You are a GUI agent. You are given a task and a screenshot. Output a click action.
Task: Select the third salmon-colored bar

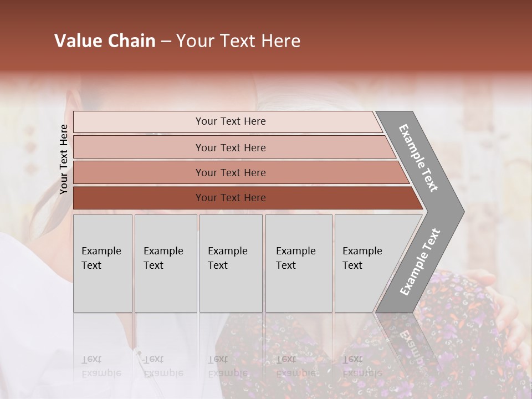pyautogui.click(x=230, y=172)
